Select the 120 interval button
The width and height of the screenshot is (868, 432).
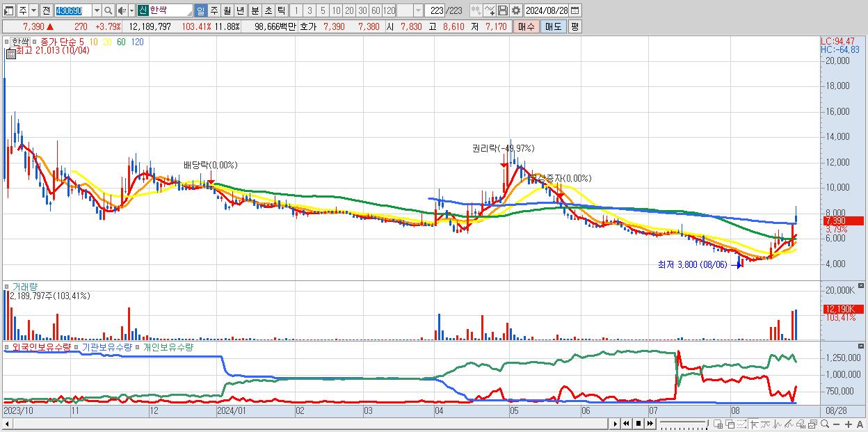pos(389,10)
